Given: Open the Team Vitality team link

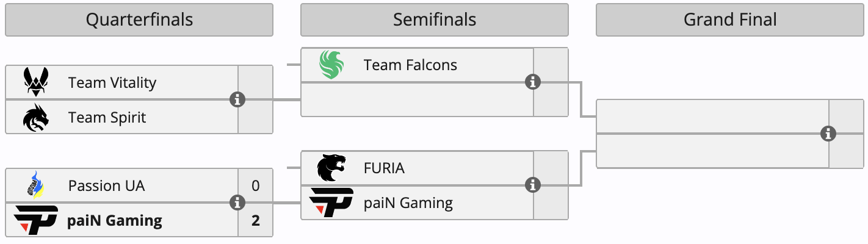Looking at the screenshot, I should pos(112,82).
